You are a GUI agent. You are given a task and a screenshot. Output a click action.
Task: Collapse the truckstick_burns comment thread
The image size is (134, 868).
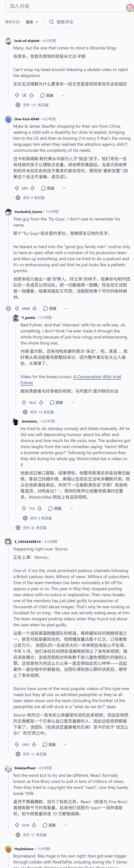coord(8,308)
